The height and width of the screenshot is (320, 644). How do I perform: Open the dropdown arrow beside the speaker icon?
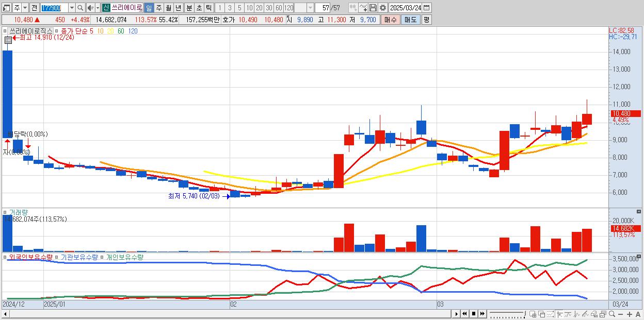[x=98, y=8]
